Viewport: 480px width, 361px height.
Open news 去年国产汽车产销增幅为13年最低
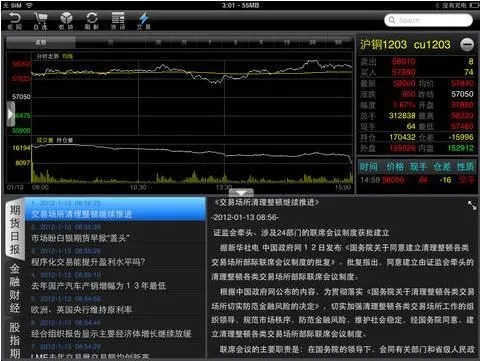click(x=115, y=281)
